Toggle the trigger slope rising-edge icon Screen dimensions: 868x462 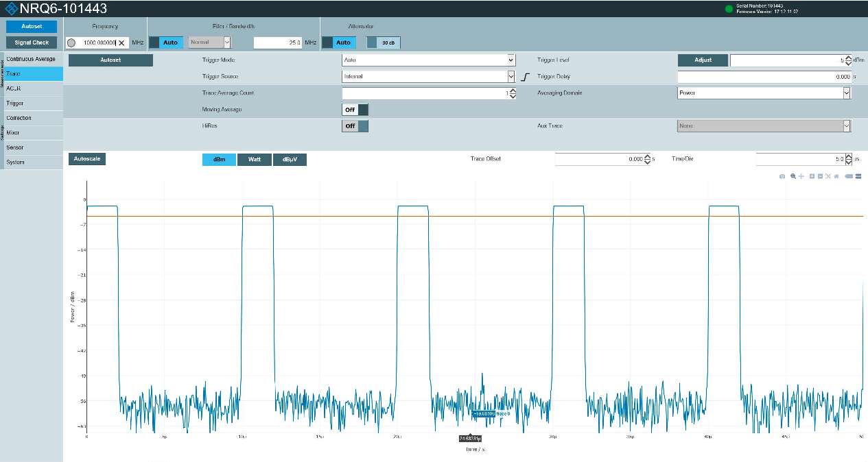pos(526,77)
